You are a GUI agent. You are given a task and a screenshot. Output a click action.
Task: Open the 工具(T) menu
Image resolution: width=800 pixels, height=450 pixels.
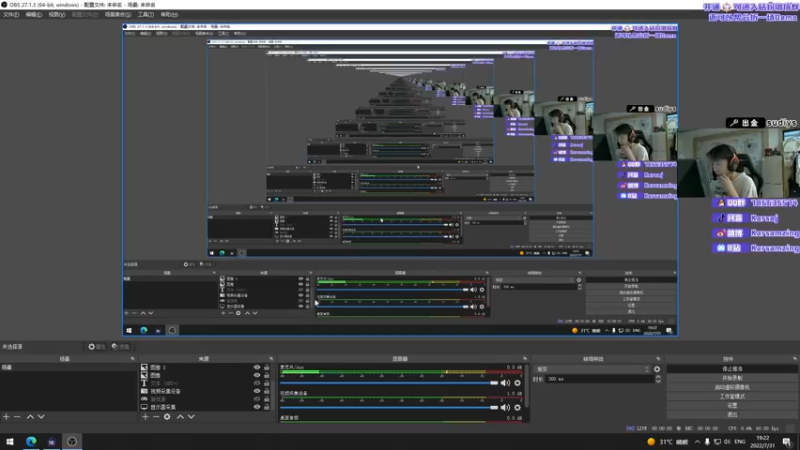[145, 14]
